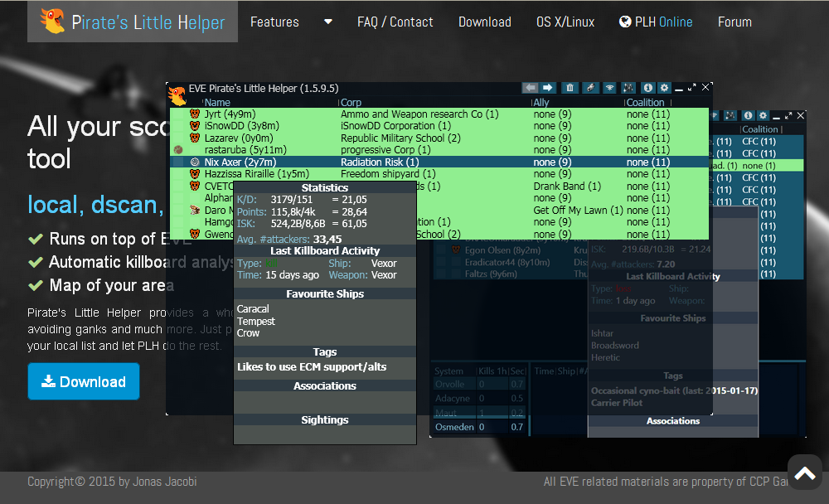Select the highlighted Nix Axer (2y7m) row
829x504 pixels.
439,162
